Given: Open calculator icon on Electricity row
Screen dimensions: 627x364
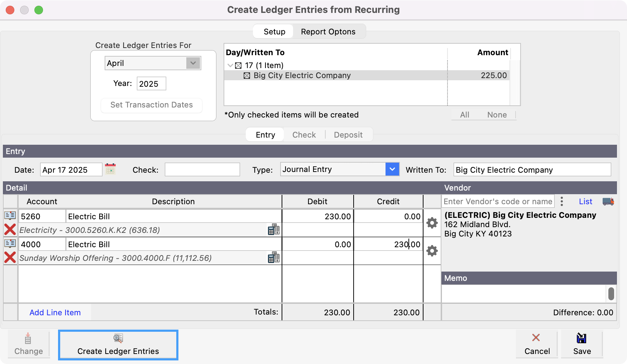Looking at the screenshot, I should tap(273, 230).
